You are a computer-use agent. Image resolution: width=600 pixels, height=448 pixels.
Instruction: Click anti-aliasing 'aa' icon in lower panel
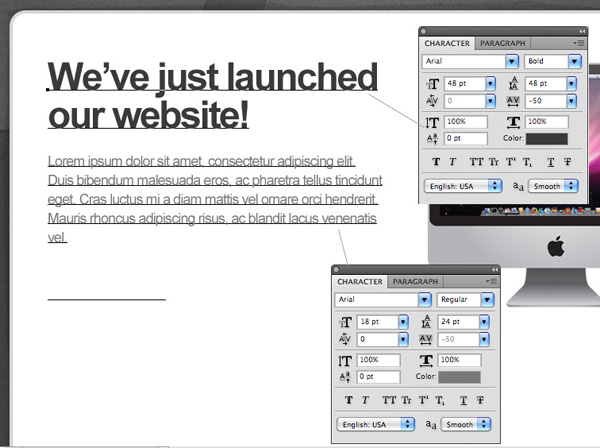[430, 424]
